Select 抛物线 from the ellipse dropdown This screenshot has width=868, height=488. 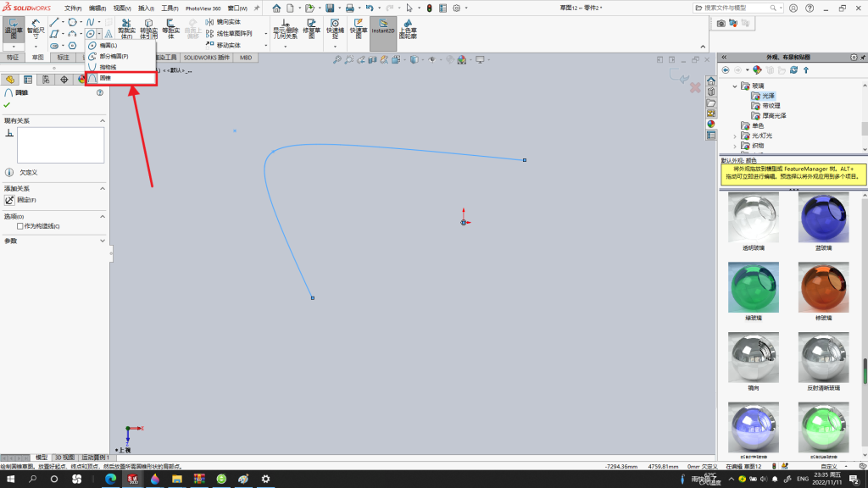pyautogui.click(x=120, y=67)
